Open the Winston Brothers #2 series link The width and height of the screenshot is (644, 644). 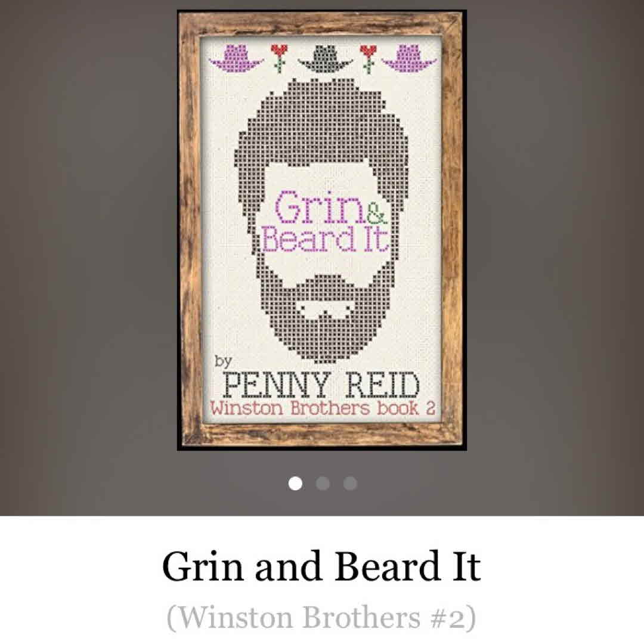click(321, 617)
